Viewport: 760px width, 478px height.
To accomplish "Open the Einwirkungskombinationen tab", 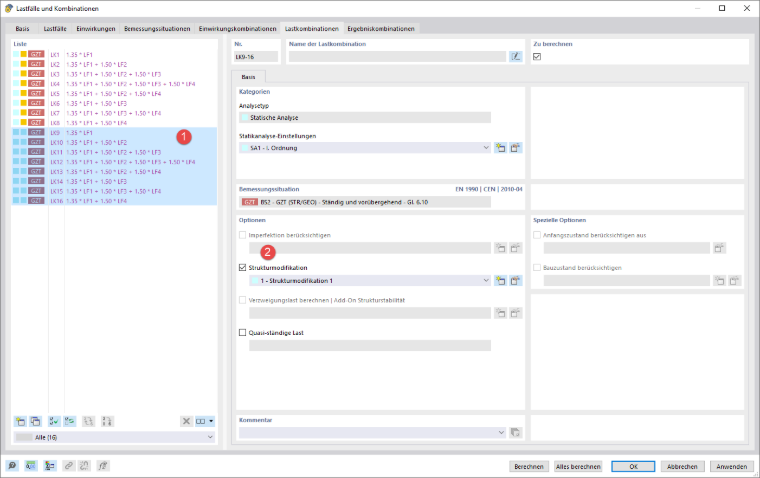I will click(238, 29).
